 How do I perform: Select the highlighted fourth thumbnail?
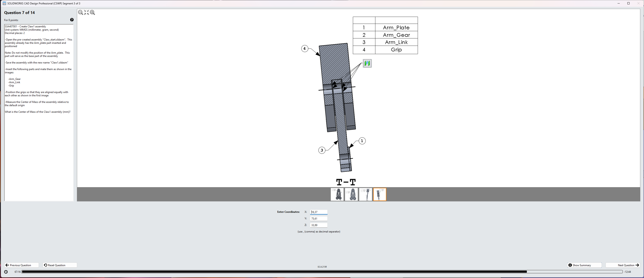click(x=380, y=194)
